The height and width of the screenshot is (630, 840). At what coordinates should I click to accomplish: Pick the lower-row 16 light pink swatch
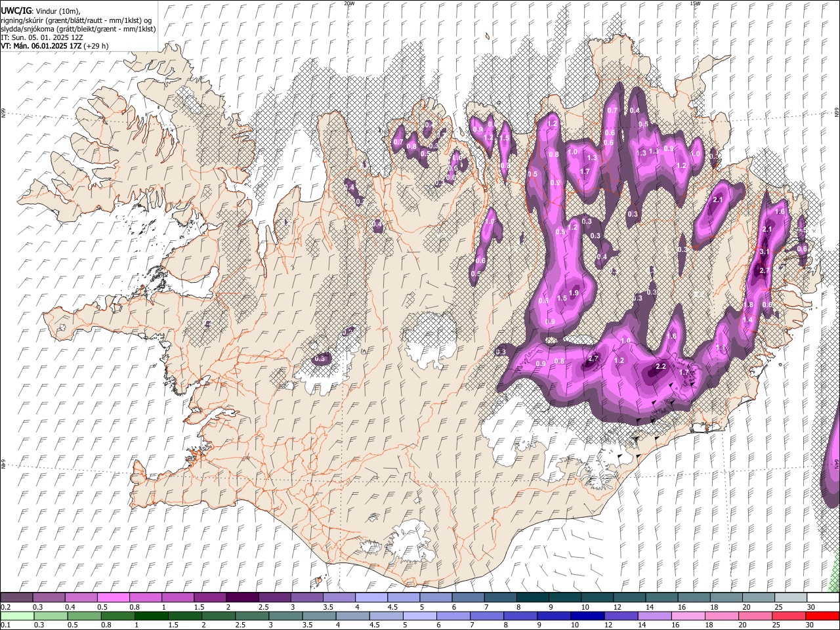tap(687, 616)
